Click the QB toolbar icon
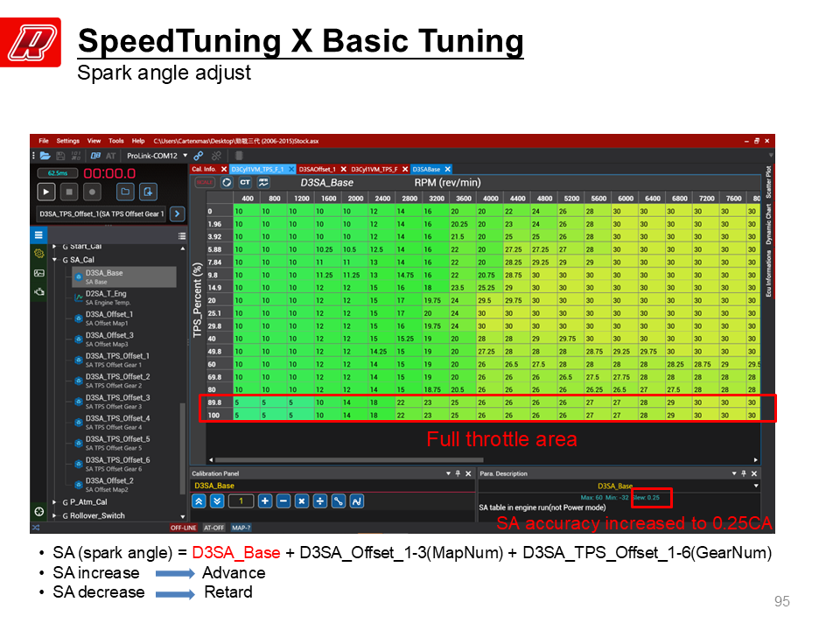This screenshot has height=630, width=840. click(95, 156)
